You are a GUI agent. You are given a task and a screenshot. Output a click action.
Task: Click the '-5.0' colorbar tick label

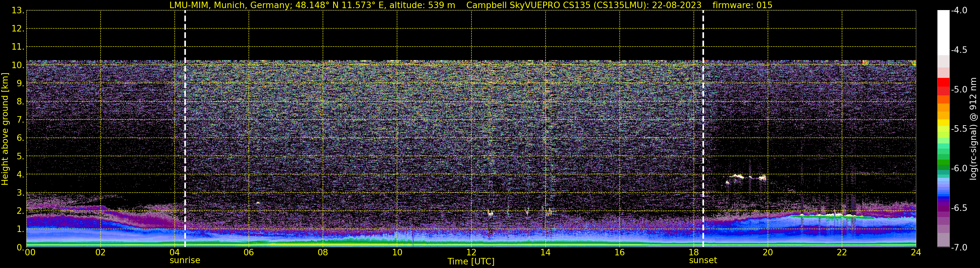pyautogui.click(x=959, y=90)
